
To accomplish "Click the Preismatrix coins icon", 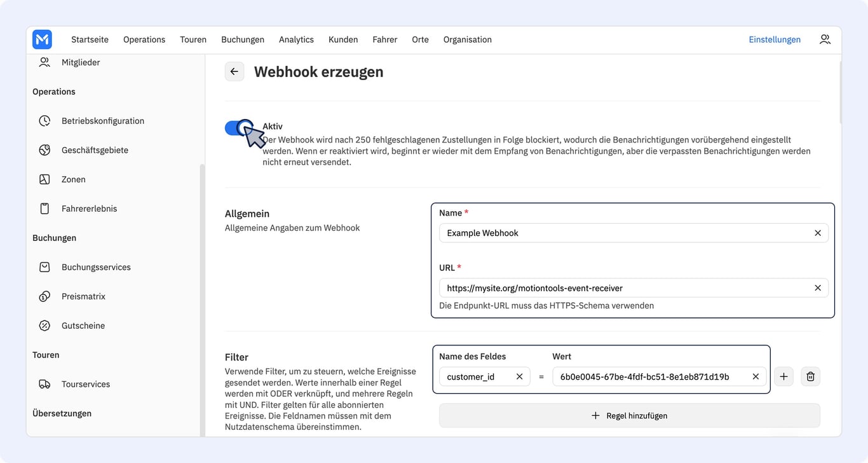I will pyautogui.click(x=44, y=296).
